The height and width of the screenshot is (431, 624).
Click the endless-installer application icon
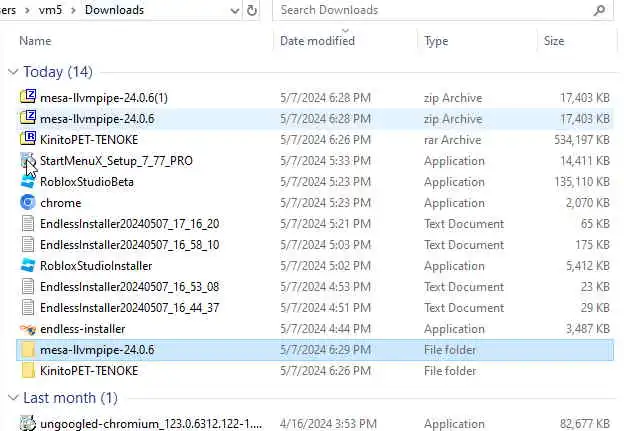click(x=28, y=329)
